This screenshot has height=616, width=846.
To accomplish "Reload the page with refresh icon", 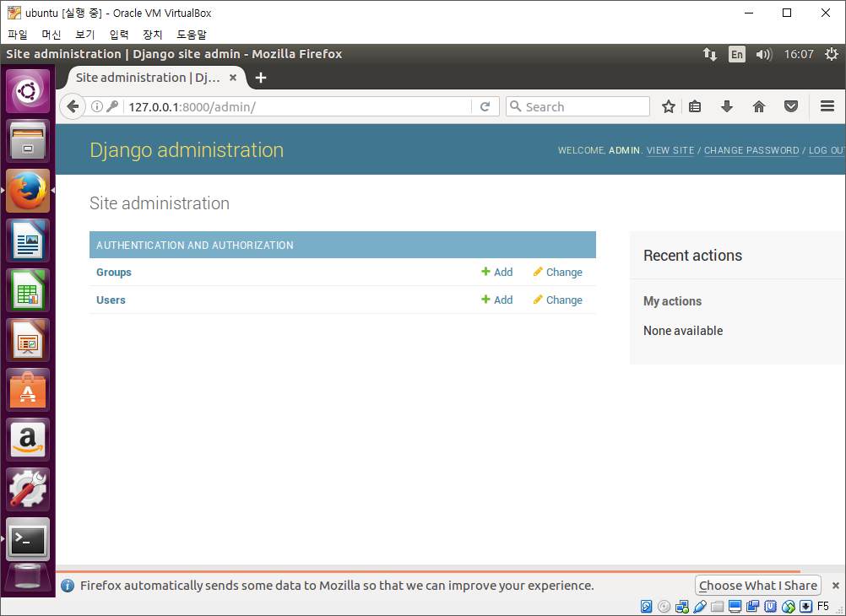I will coord(485,107).
